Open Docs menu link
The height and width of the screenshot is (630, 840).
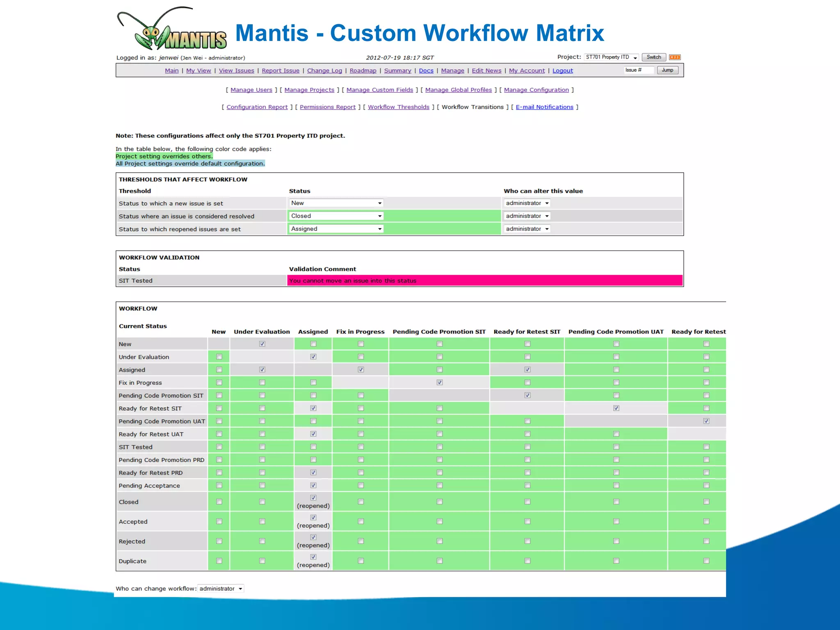(x=426, y=71)
